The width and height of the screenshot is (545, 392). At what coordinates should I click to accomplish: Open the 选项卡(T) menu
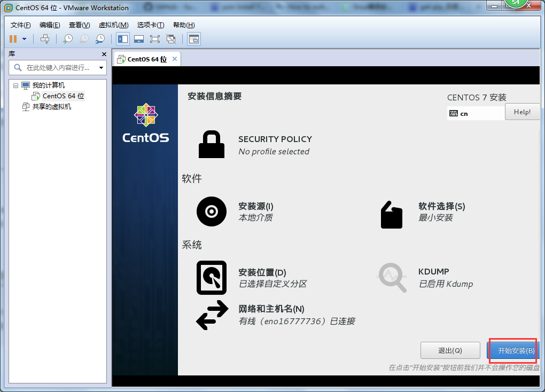point(151,25)
